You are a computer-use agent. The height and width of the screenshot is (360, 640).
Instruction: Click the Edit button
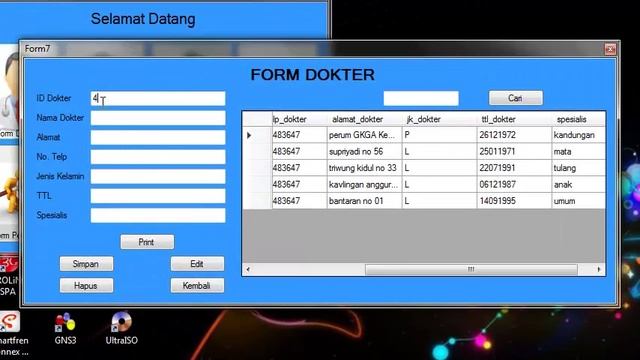(197, 264)
